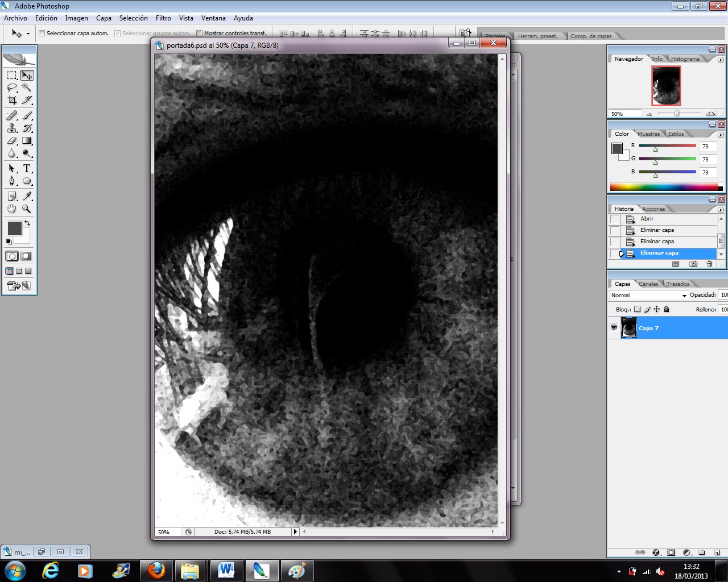This screenshot has width=728, height=582.
Task: Click the foreground color swatch in toolbox
Action: point(14,228)
